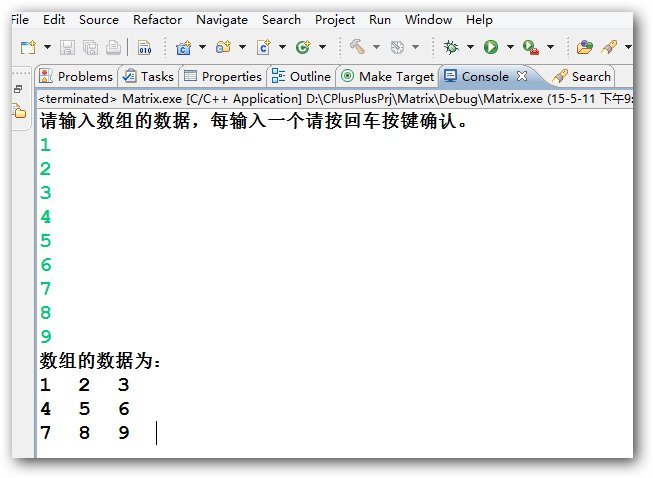Click the Chinese input prompt line
The width and height of the screenshot is (653, 478).
(254, 121)
